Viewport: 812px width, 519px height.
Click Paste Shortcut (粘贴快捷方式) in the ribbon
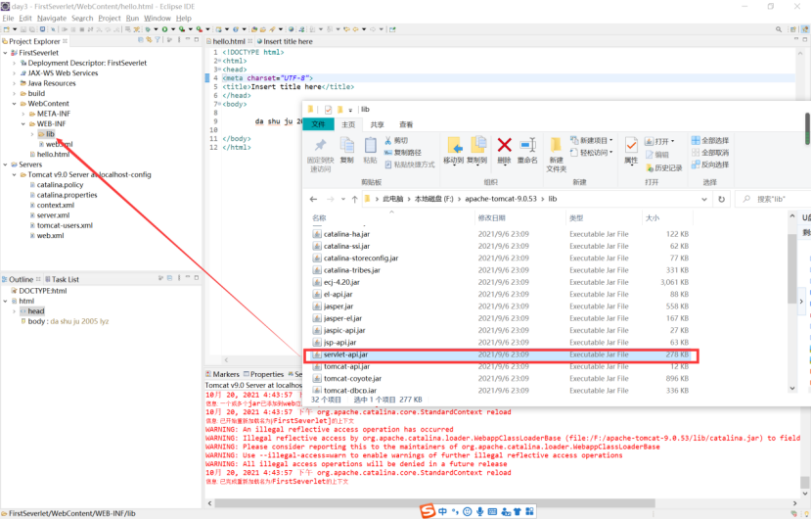coord(410,165)
